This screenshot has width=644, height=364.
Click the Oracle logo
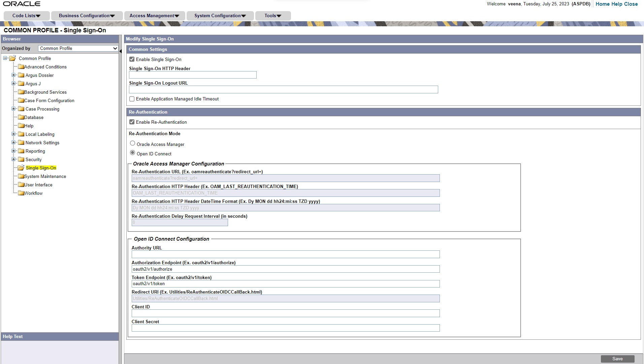(x=22, y=4)
